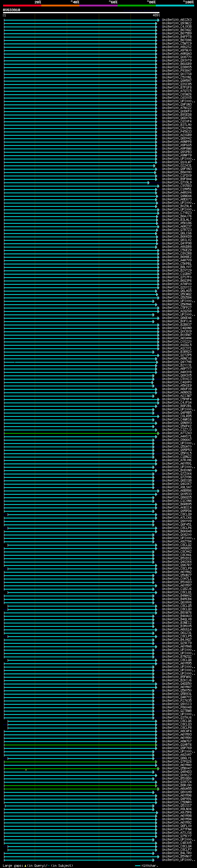Click the shorter alignment bar for UniRef100_Q7X9L9

(77, 183)
